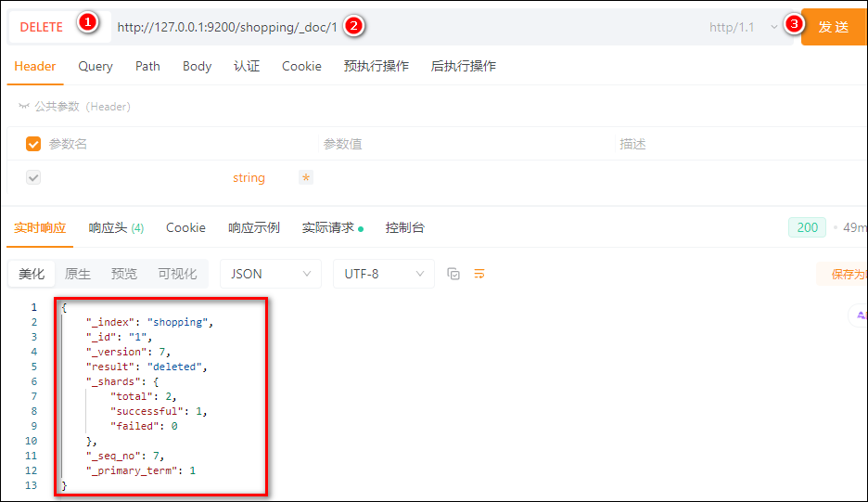Switch to the Query tab
Viewport: 868px width, 502px height.
click(96, 67)
